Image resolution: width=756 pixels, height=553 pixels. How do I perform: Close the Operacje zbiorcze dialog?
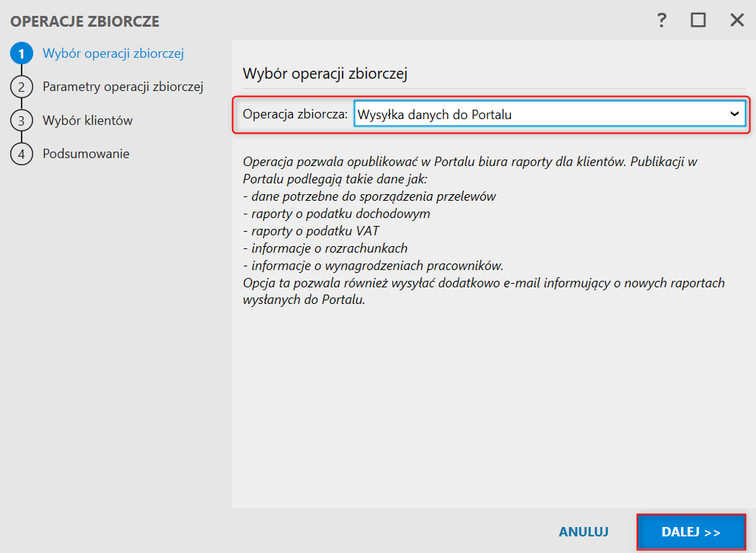pyautogui.click(x=737, y=20)
